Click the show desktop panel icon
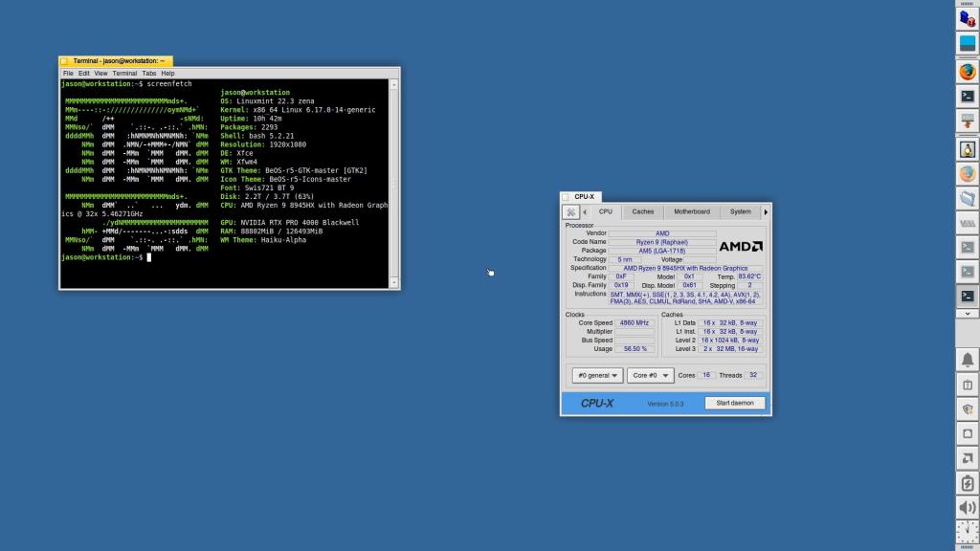 point(968,43)
